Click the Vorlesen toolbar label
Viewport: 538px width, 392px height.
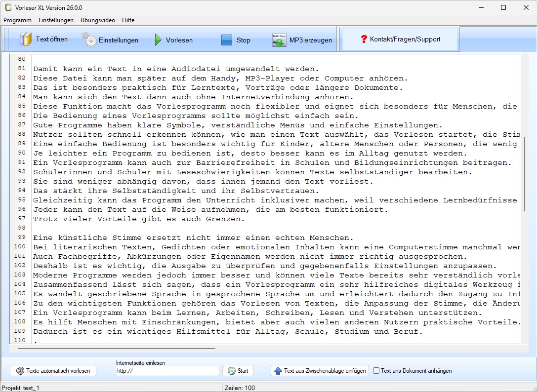click(x=179, y=40)
